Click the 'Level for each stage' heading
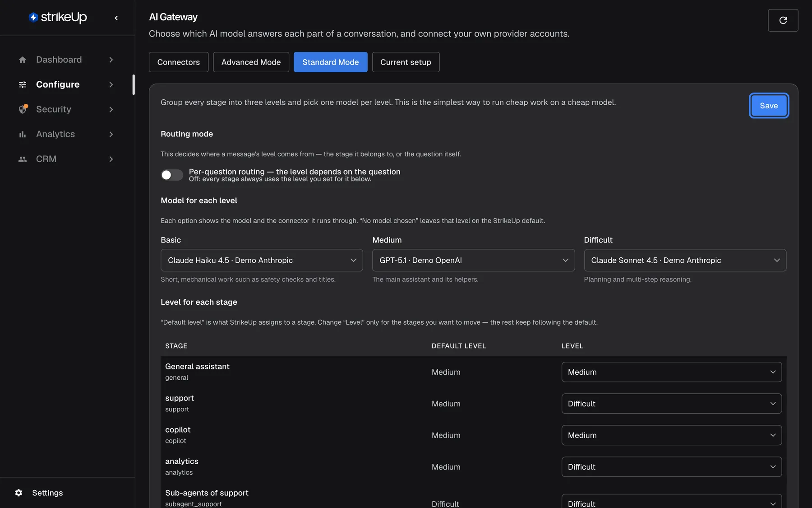The image size is (812, 508). (199, 302)
